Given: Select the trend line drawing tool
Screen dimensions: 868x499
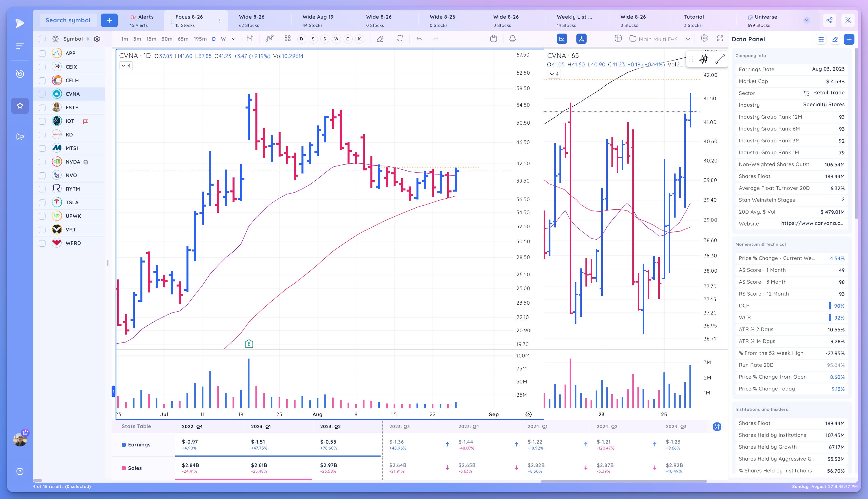Looking at the screenshot, I should (x=720, y=59).
